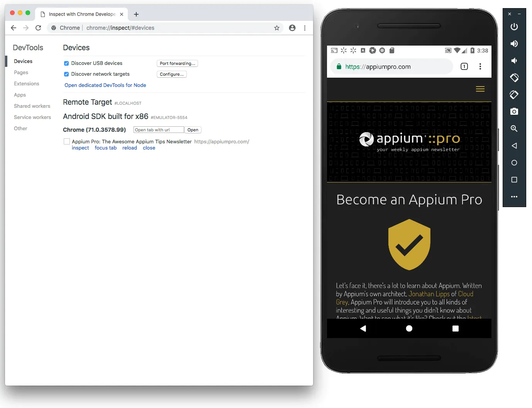Select Devices in DevTools sidebar

(x=23, y=61)
